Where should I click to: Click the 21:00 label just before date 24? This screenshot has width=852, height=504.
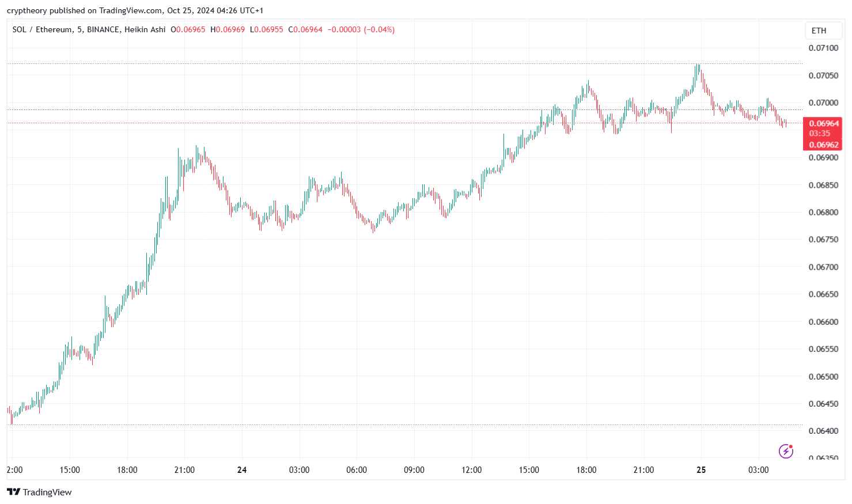pos(184,470)
